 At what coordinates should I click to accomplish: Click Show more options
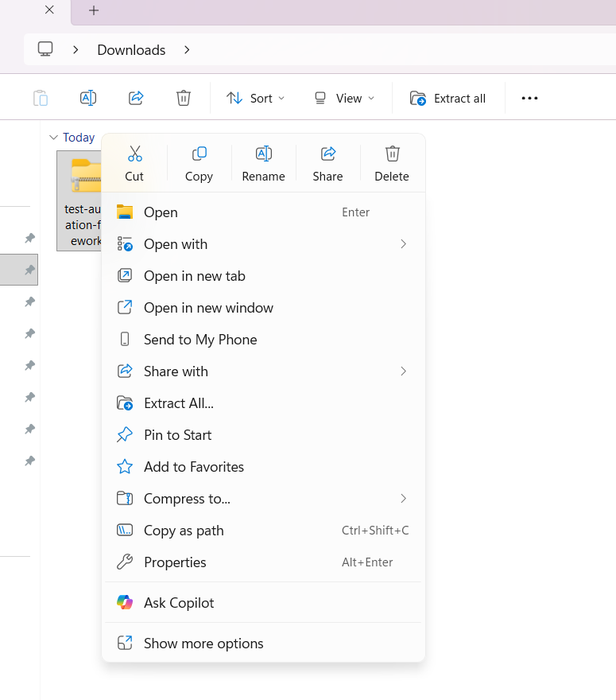pos(263,644)
